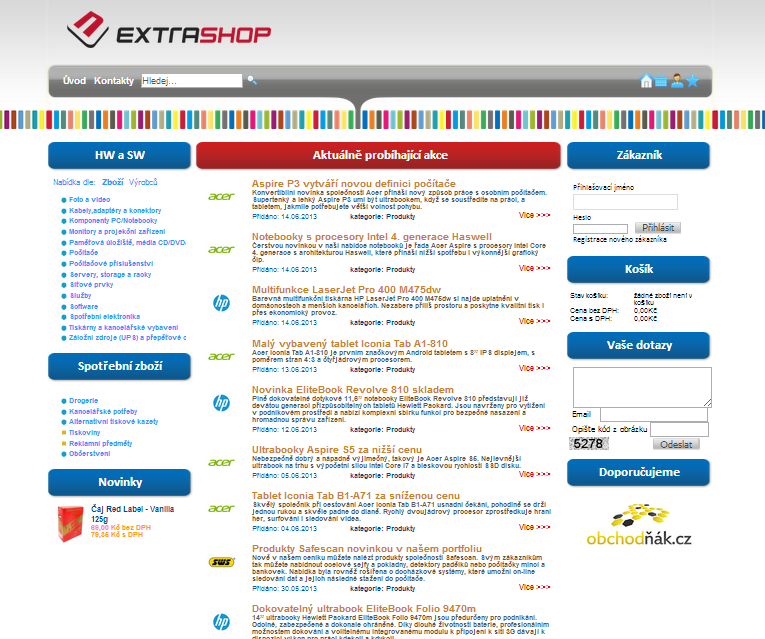Open Spotřební elektronika category
The image size is (765, 639).
click(x=105, y=317)
